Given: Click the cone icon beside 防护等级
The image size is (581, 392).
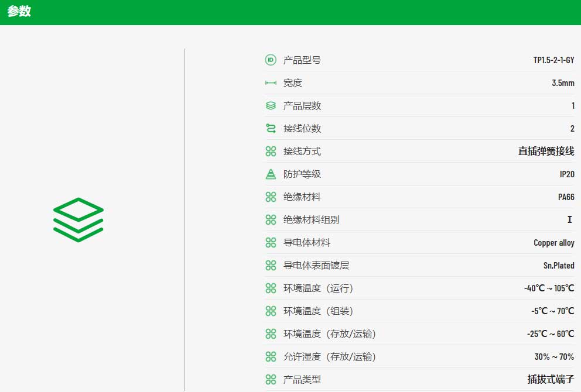Looking at the screenshot, I should pos(271,174).
